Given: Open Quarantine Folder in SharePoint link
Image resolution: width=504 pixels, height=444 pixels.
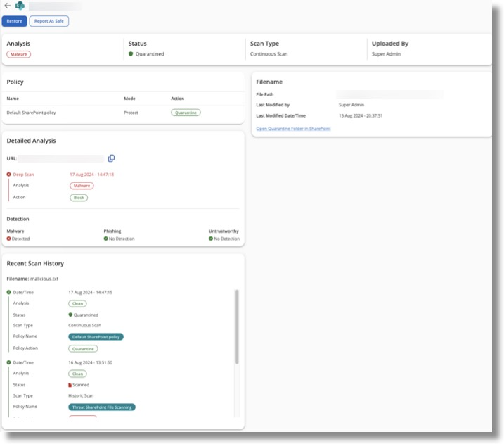Looking at the screenshot, I should (x=293, y=129).
